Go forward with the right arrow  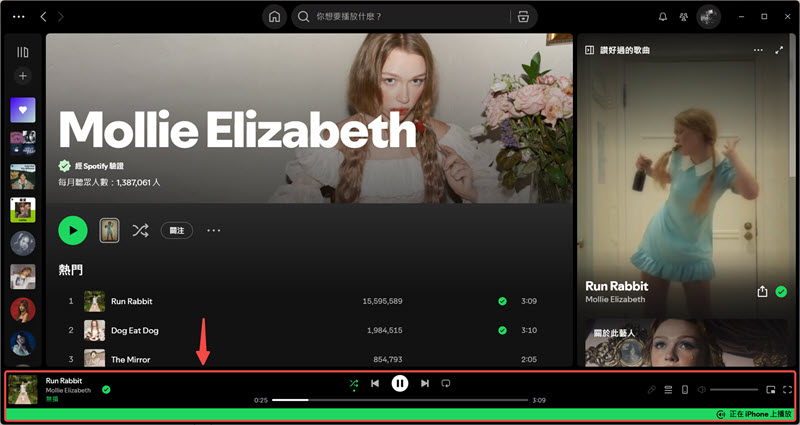[x=61, y=17]
